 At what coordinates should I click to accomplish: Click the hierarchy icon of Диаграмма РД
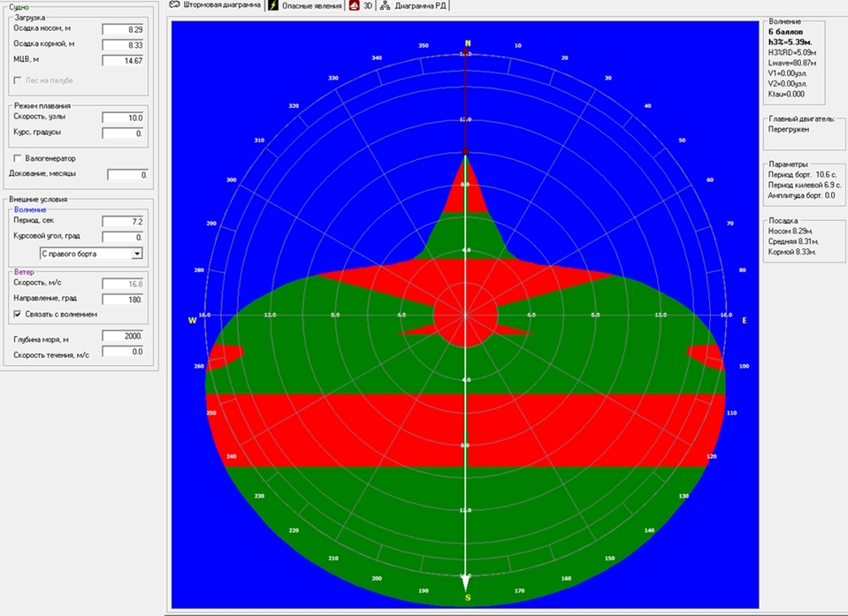(x=385, y=6)
